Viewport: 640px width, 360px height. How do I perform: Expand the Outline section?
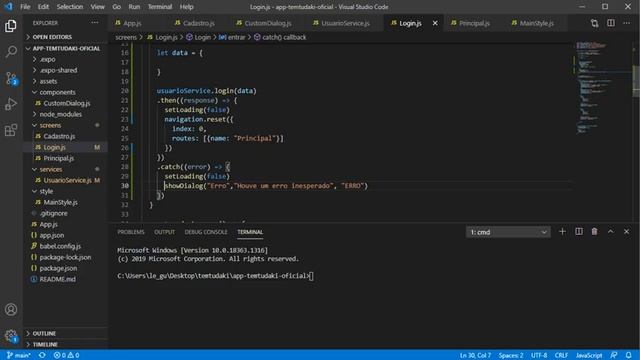(65, 333)
